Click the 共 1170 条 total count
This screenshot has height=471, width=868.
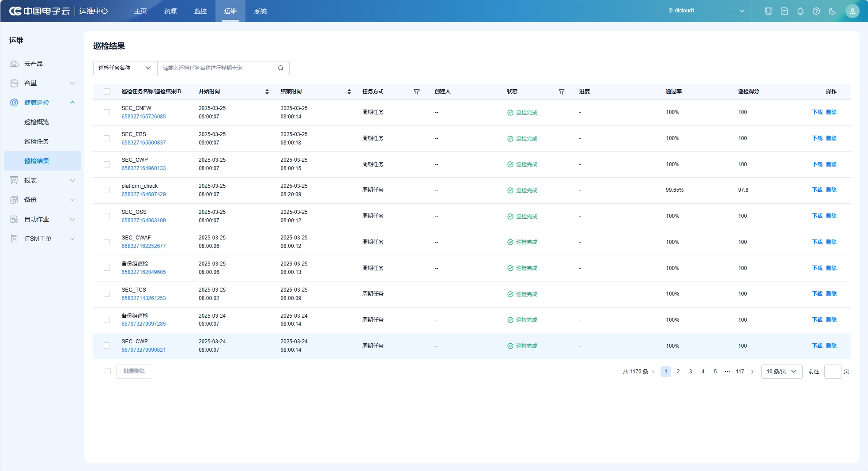tap(635, 372)
